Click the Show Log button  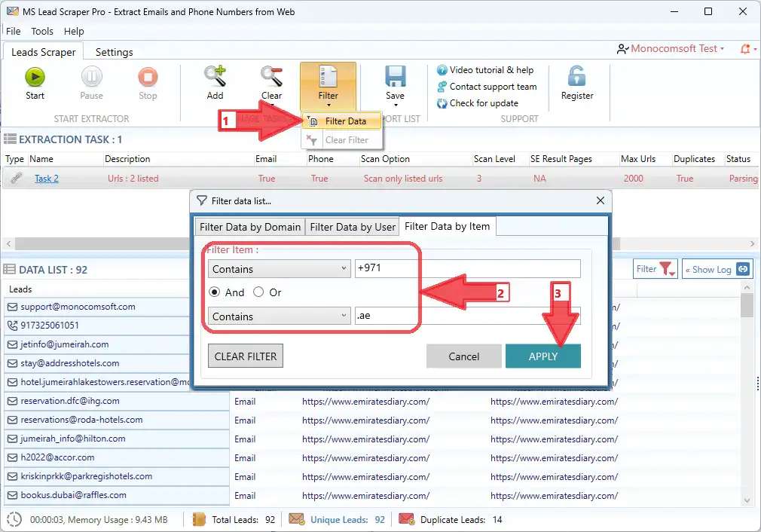click(x=718, y=270)
